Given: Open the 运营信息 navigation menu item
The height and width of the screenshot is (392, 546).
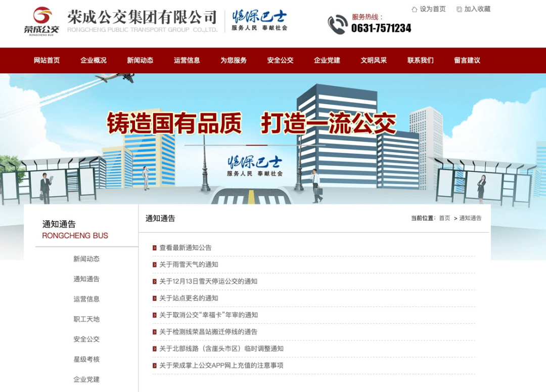Looking at the screenshot, I should click(x=187, y=60).
